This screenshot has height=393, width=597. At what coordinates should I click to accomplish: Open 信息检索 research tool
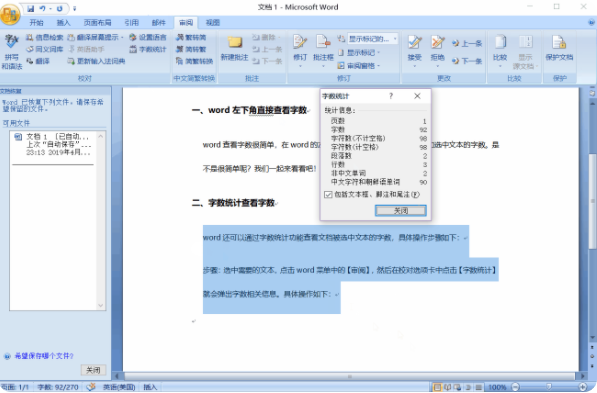click(x=45, y=37)
